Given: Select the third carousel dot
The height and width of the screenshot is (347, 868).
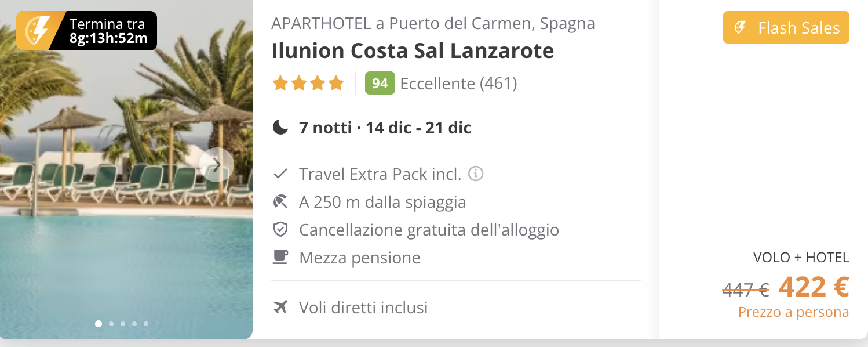Looking at the screenshot, I should [123, 324].
